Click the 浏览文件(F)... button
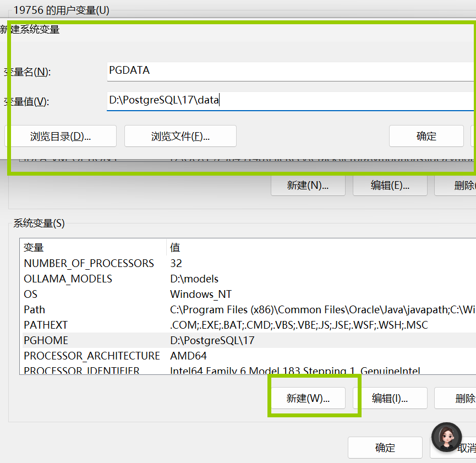476x463 pixels. 180,136
